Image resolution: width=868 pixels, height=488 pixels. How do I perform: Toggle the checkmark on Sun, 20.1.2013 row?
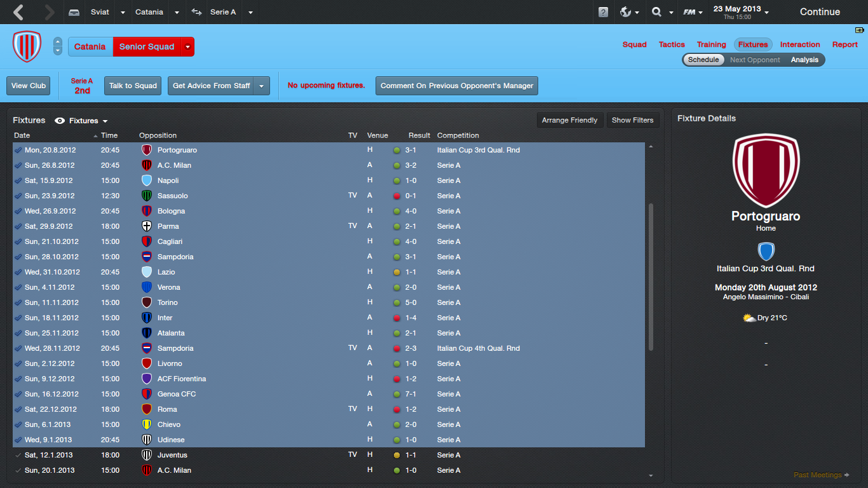tap(18, 470)
